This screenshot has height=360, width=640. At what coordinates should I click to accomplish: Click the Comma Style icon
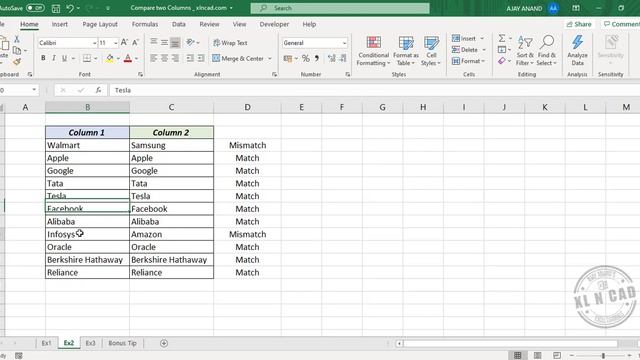[317, 59]
